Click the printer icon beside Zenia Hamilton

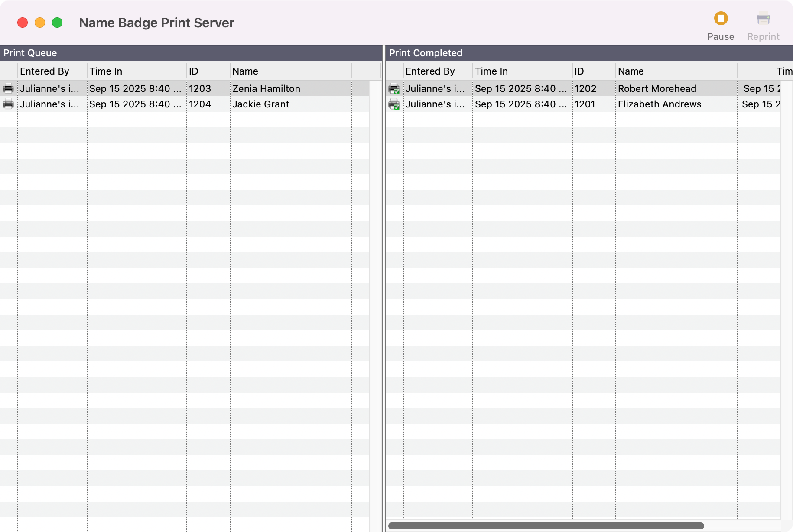8,88
